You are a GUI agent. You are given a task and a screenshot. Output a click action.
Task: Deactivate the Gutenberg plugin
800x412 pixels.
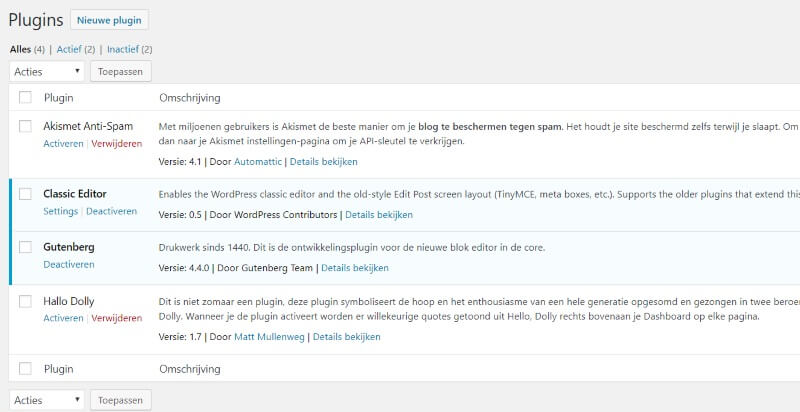coord(69,265)
